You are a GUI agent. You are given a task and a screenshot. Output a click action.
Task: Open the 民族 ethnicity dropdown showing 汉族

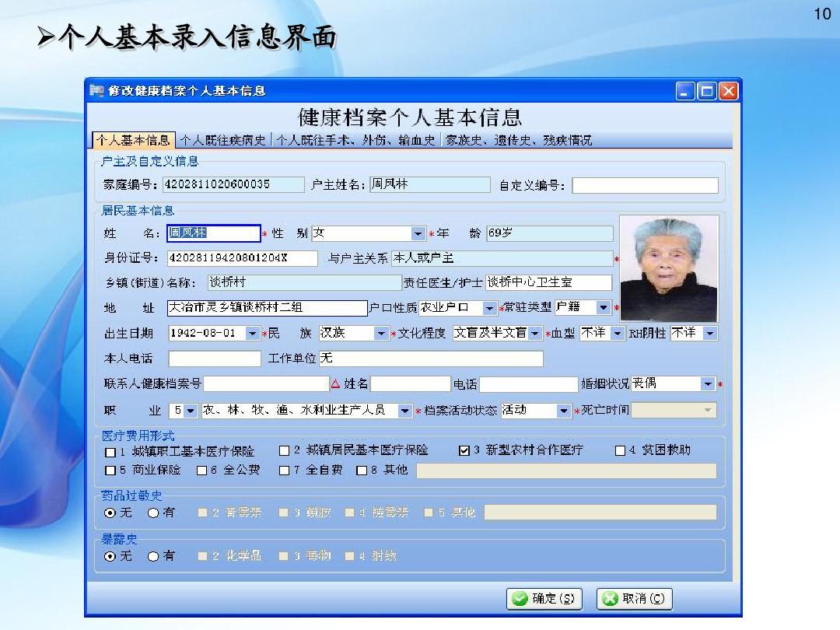[380, 333]
